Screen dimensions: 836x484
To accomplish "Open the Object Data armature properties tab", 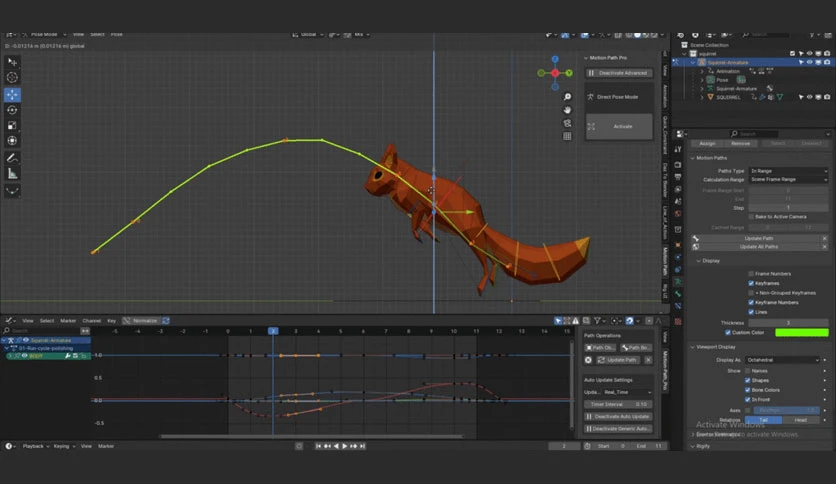I will 678,281.
